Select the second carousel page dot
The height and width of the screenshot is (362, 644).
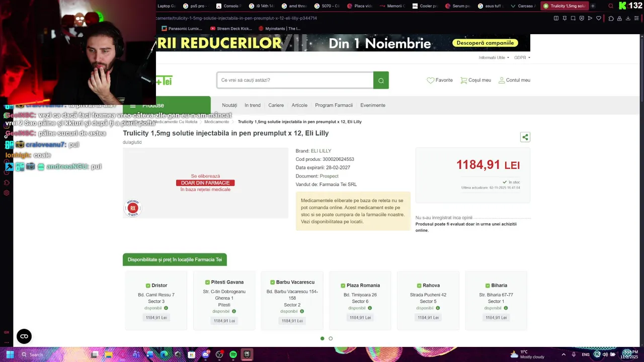point(331,338)
